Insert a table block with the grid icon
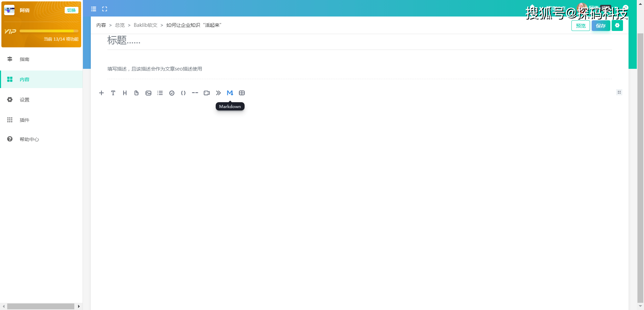644x310 pixels. [242, 93]
